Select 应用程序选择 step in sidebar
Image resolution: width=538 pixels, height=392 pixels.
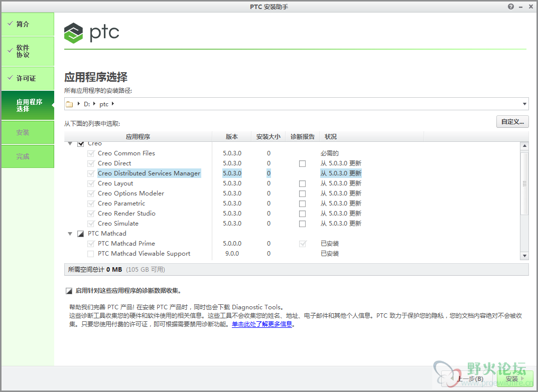pyautogui.click(x=28, y=105)
